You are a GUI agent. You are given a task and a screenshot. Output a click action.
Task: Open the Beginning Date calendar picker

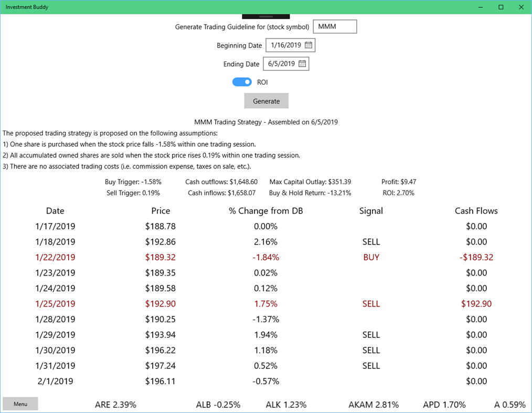[x=308, y=45]
